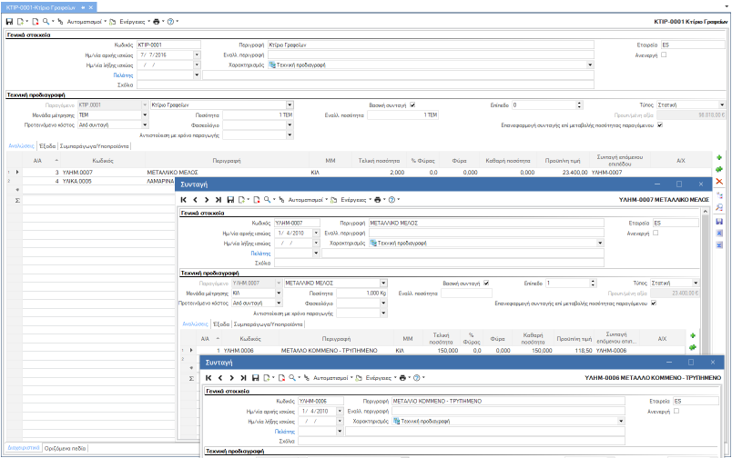This screenshot has width=732, height=458.
Task: Click the blue disk icon in main grid side toolbar
Action: (x=719, y=221)
